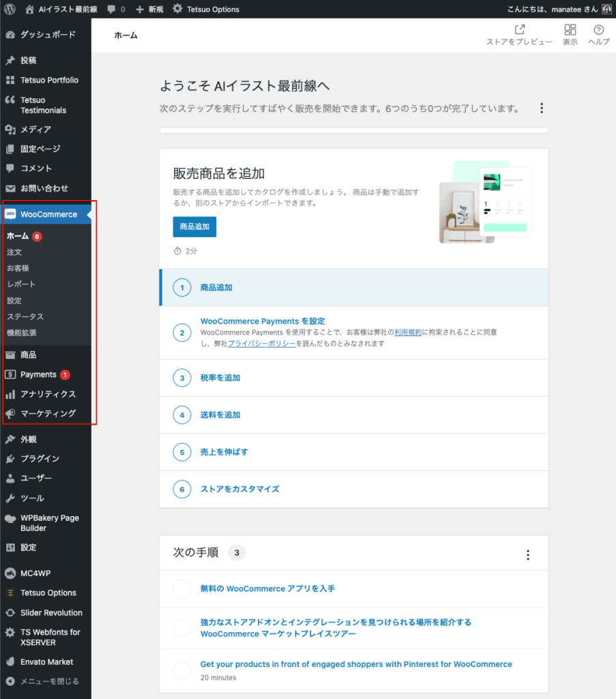Open the Tetsuo Options gear in admin bar
Viewport: 616px width, 699px height.
click(177, 10)
